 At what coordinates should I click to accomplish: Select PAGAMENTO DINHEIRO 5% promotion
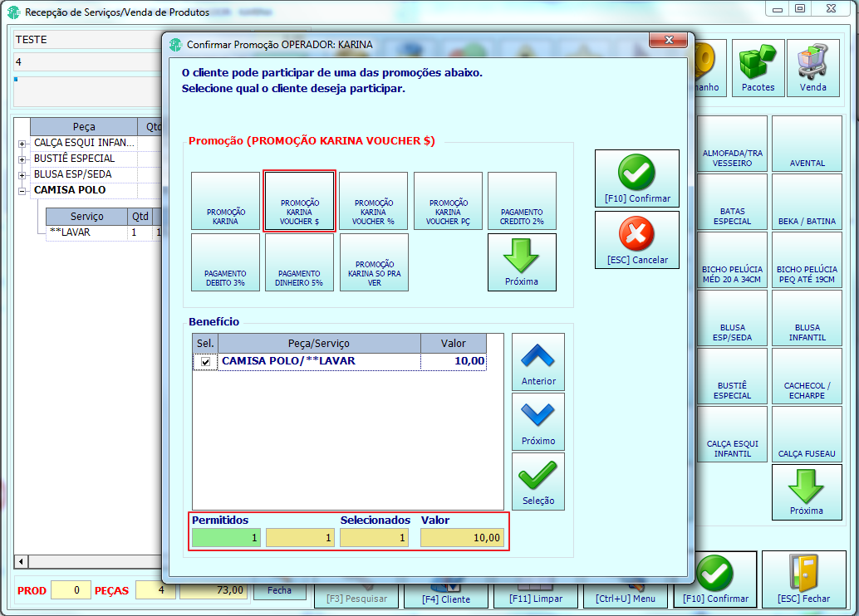point(299,262)
